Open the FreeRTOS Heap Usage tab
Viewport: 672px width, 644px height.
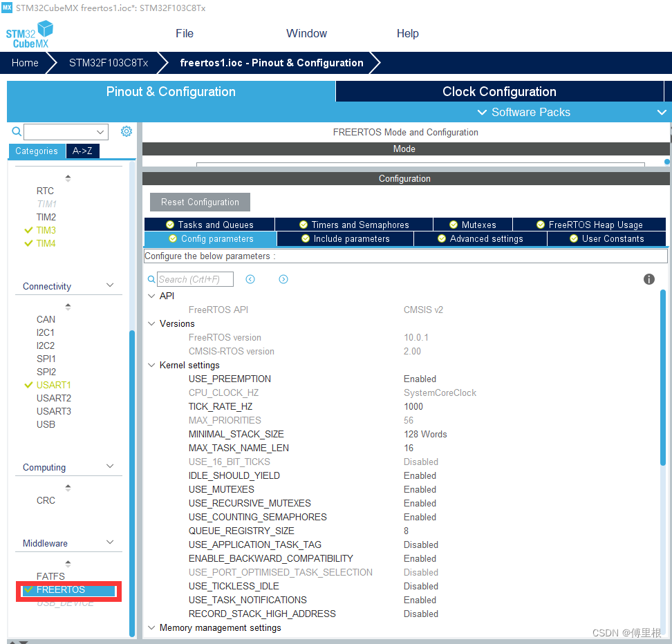589,225
